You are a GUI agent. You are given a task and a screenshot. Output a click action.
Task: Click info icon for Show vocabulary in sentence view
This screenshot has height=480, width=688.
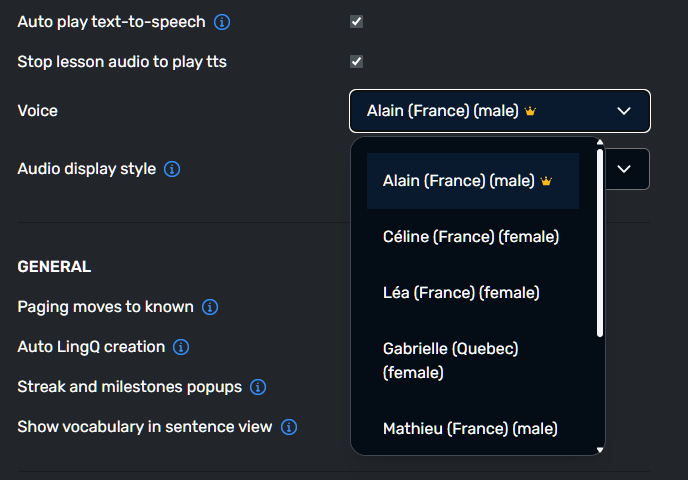[289, 427]
